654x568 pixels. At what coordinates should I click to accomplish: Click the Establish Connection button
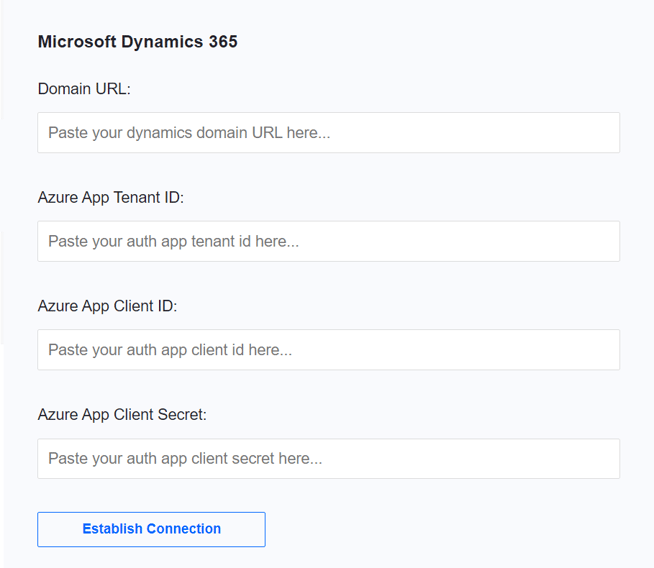pos(151,529)
